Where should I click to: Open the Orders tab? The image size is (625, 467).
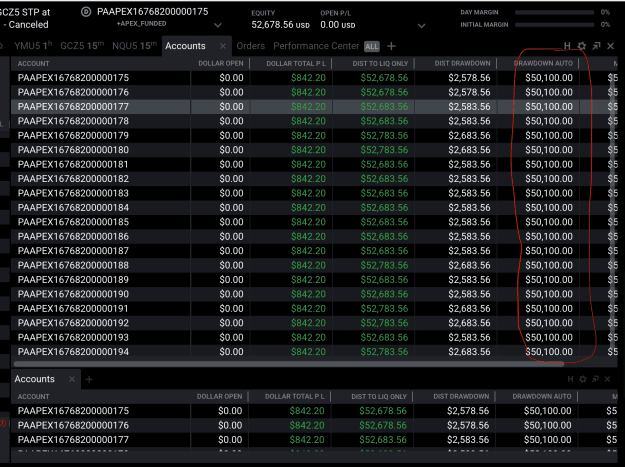(251, 46)
